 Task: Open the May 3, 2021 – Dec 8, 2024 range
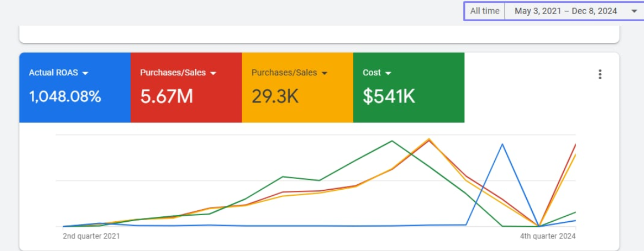tap(565, 11)
